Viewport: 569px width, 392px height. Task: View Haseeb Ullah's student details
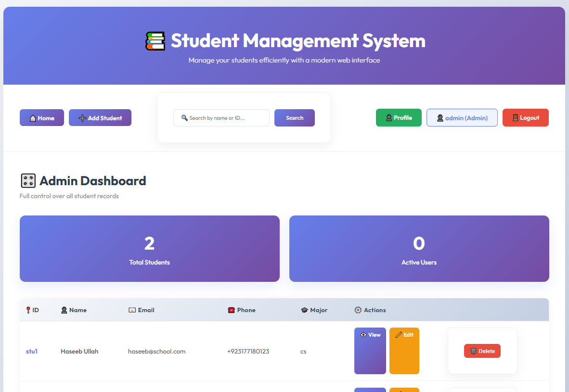tap(370, 351)
